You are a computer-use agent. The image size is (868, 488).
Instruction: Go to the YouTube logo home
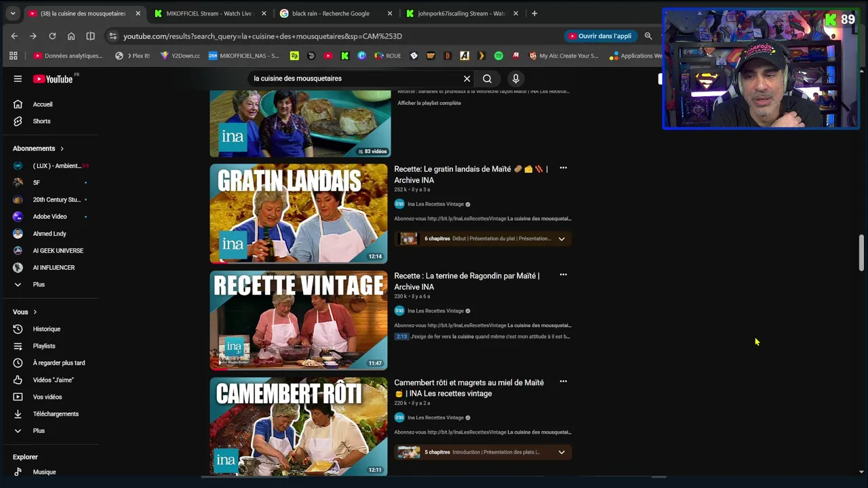(53, 79)
